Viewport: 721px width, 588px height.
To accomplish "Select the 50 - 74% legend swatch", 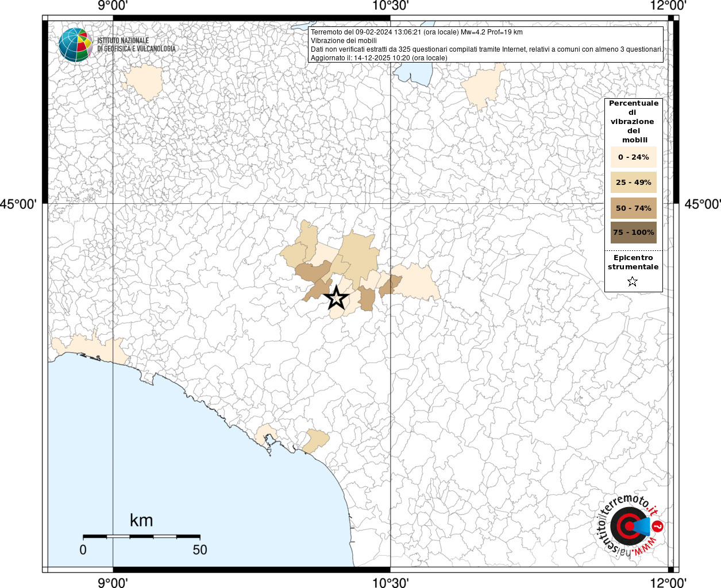I will 633,208.
